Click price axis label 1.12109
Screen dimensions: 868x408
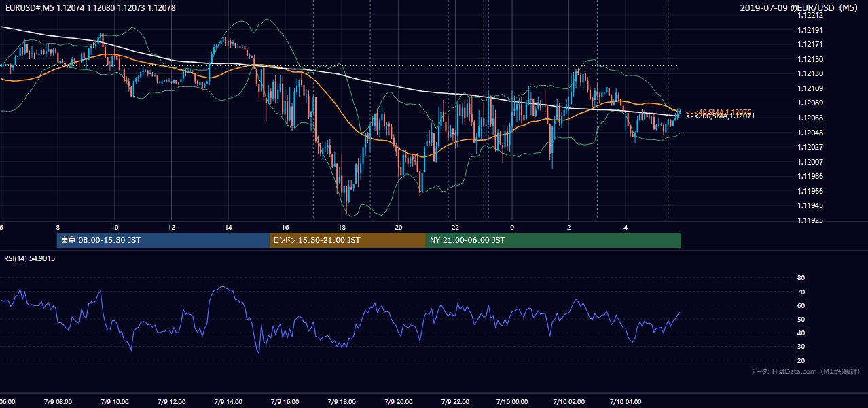coord(811,88)
